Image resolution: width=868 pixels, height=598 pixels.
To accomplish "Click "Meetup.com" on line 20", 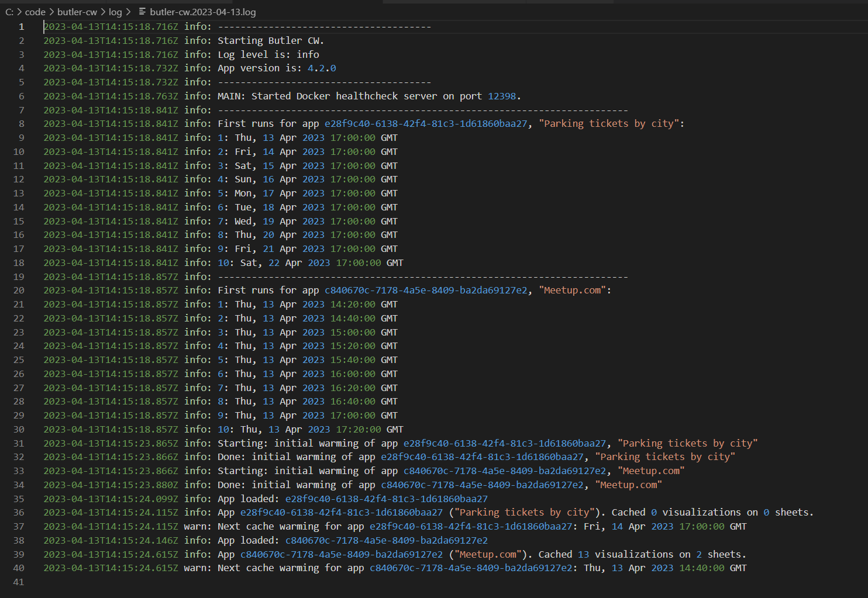I will [572, 290].
